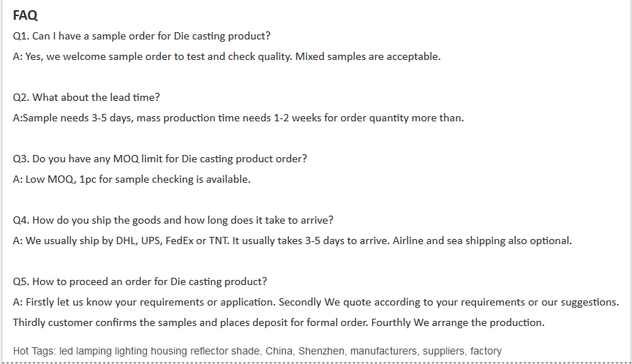This screenshot has width=632, height=364.
Task: Open the suppliers hot tag
Action: pos(443,351)
